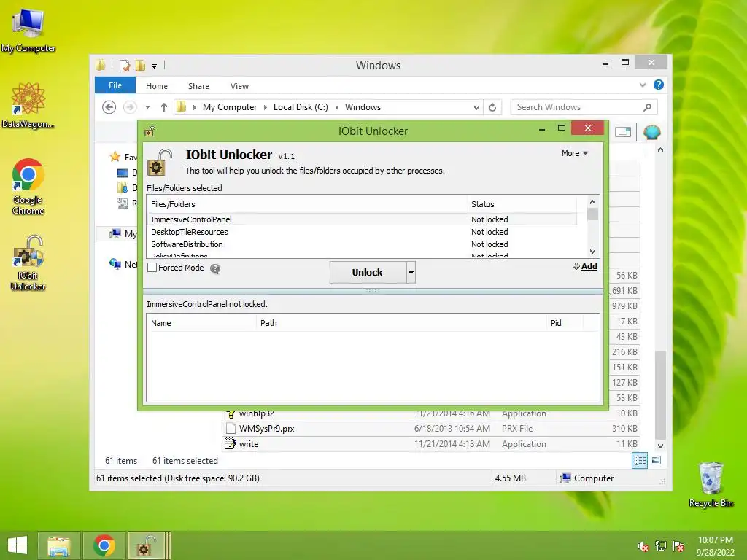Select the SoftwareDistribution row
Viewport: 747px width, 560px height.
(x=362, y=244)
